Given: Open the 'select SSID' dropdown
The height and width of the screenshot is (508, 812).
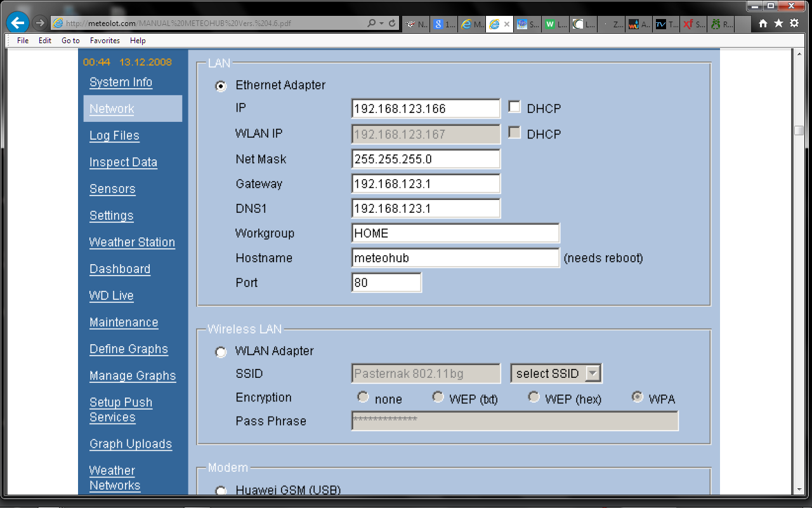Looking at the screenshot, I should pos(556,373).
